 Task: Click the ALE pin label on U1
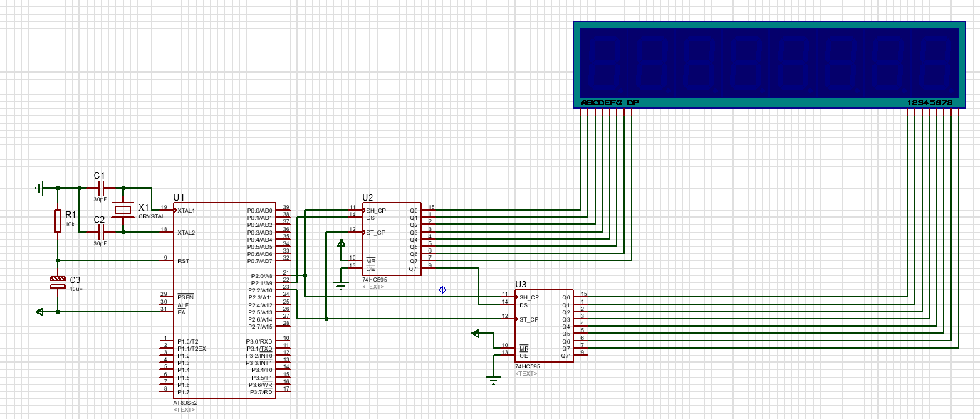(x=182, y=304)
